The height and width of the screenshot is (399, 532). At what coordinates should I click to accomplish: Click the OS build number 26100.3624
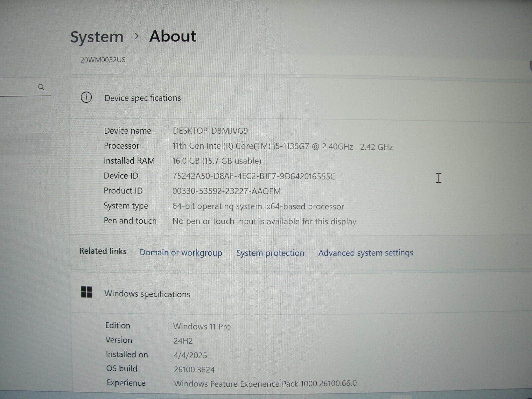click(195, 369)
